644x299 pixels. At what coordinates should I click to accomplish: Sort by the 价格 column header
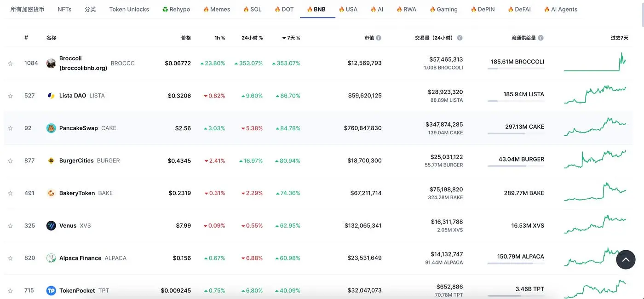186,38
